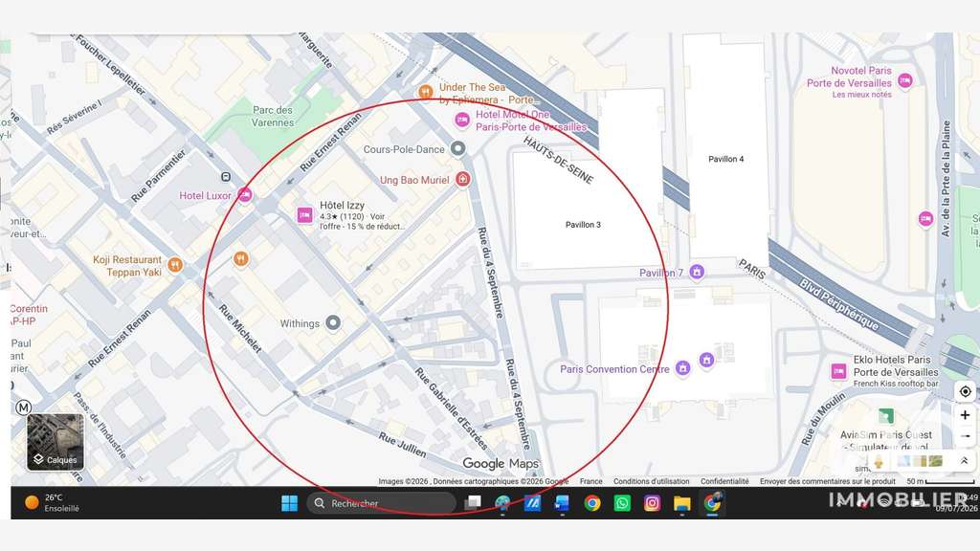Open the Calques layers thumbnail
980x551 pixels.
click(55, 442)
